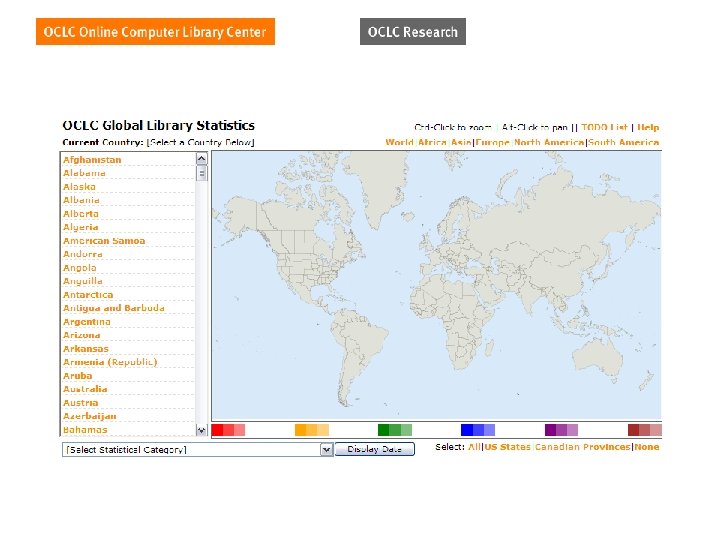Open the Select Statistical Category dropdown
Screen dimensions: 720x540
[197, 450]
